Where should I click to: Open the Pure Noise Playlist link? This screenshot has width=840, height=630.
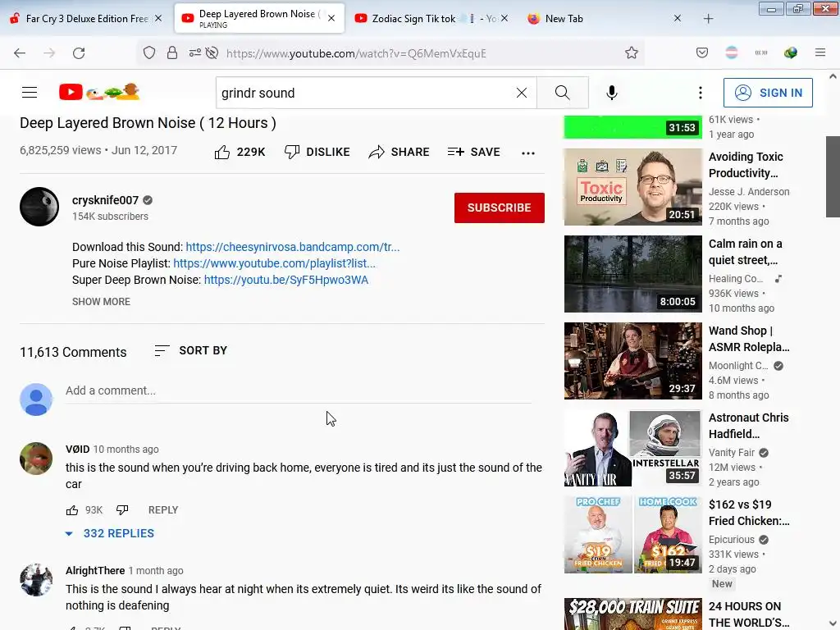click(274, 263)
